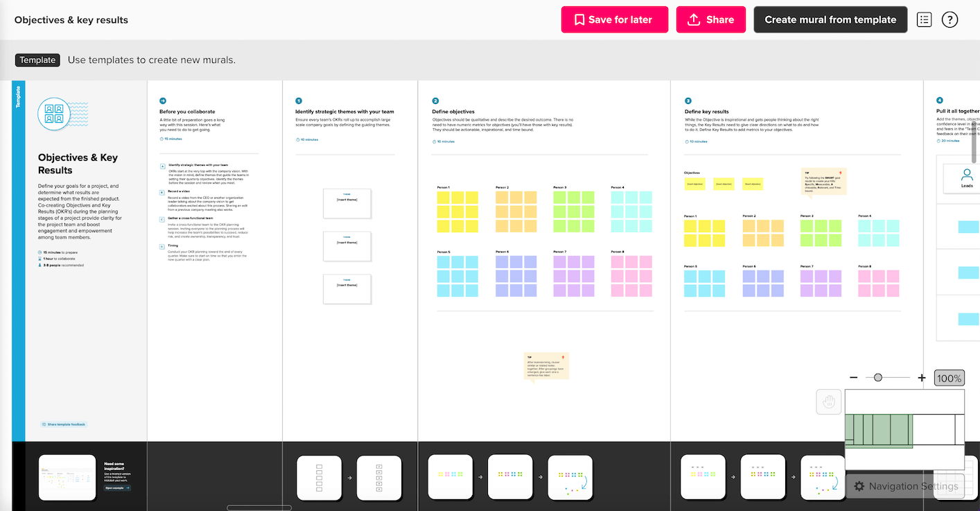Image resolution: width=980 pixels, height=511 pixels.
Task: Open the outline list icon
Action: (924, 19)
